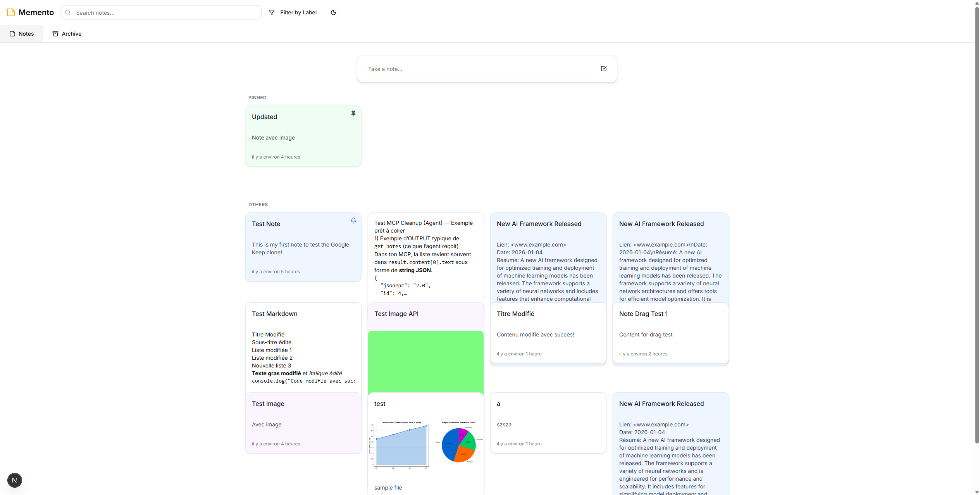Image resolution: width=980 pixels, height=495 pixels.
Task: Click the Memento logo icon
Action: [11, 12]
